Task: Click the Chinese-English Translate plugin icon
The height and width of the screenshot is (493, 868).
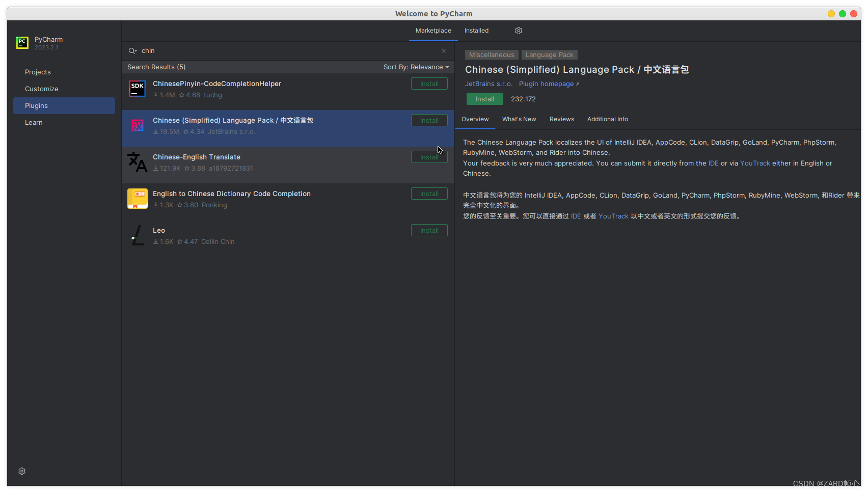Action: pos(138,162)
